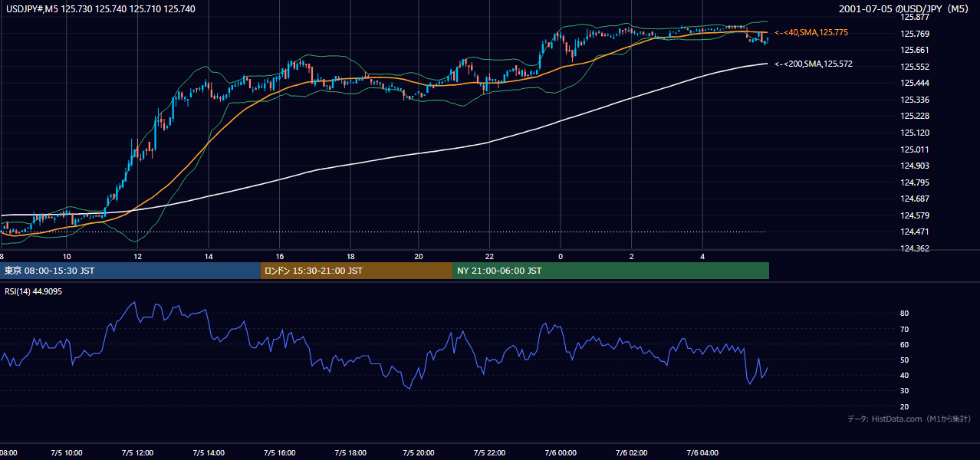Click hour label 16 under price chart
This screenshot has height=460, width=980.
tap(279, 256)
